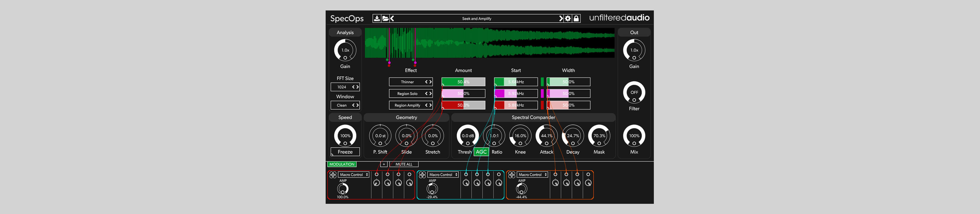Toggle the preset lock icon
980x214 pixels.
pos(576,19)
